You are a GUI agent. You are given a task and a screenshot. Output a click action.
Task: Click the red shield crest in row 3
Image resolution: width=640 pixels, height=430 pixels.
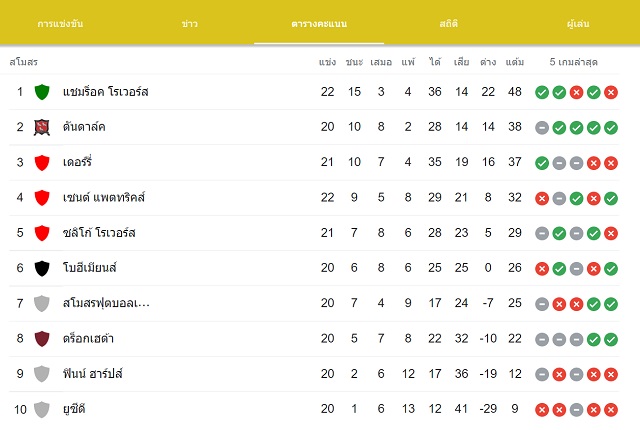[42, 162]
